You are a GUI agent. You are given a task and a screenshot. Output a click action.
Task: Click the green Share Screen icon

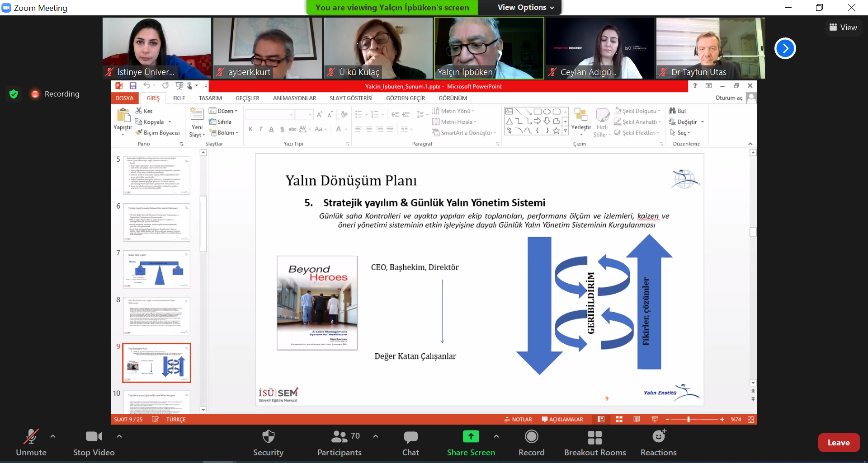[471, 436]
